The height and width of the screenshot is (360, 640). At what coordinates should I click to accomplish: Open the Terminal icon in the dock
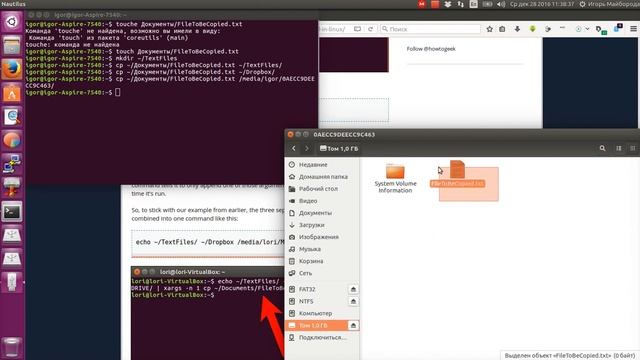[x=11, y=211]
